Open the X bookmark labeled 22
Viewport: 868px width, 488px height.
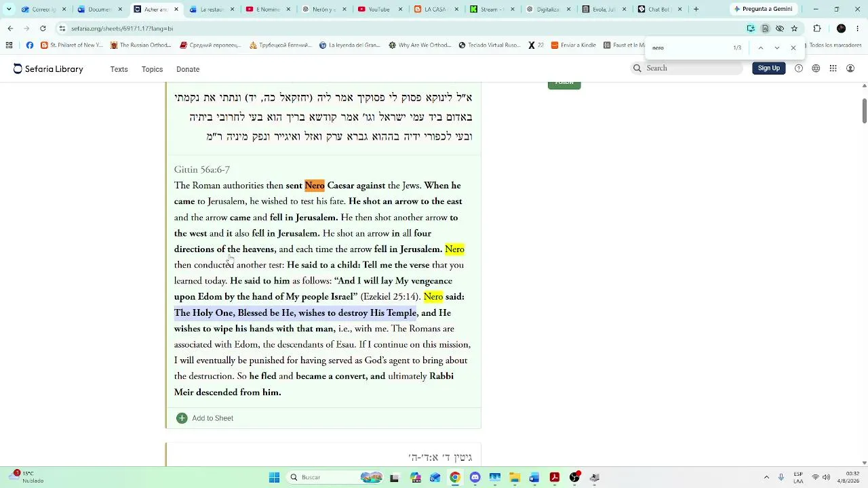[536, 45]
